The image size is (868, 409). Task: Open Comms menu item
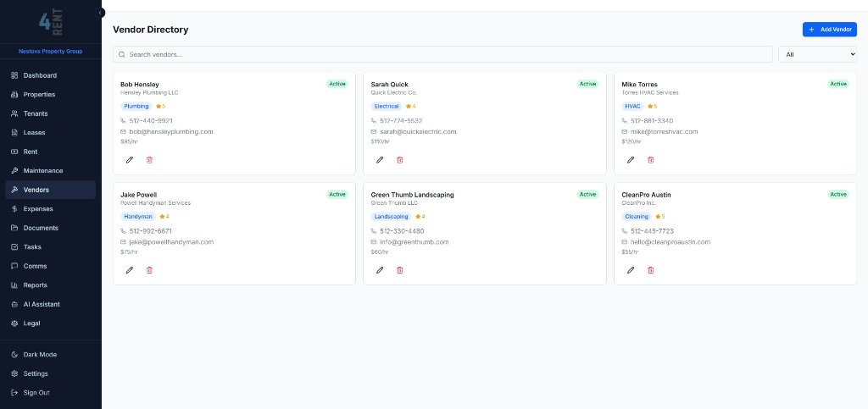(50, 266)
